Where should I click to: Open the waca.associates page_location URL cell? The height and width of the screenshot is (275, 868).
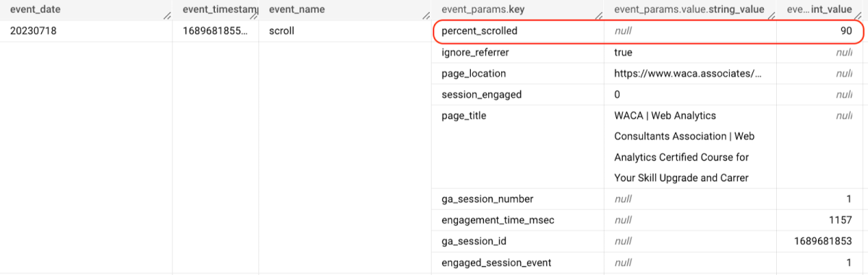coord(688,74)
